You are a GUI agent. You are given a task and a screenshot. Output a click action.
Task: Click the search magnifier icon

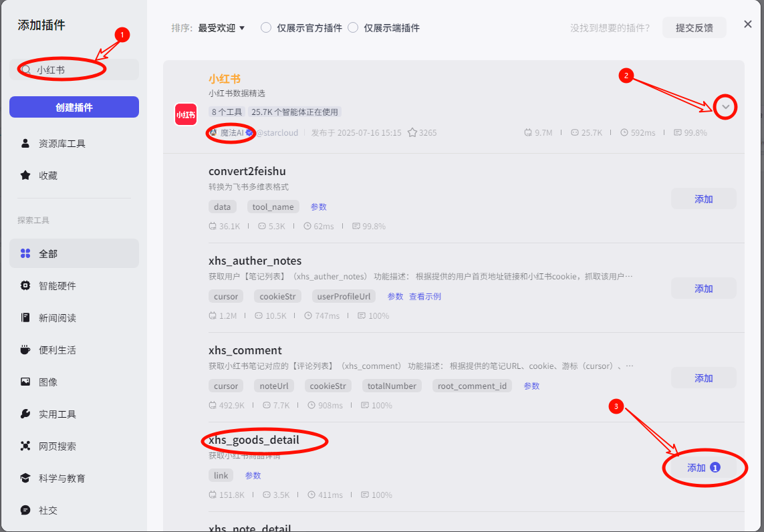pos(26,70)
